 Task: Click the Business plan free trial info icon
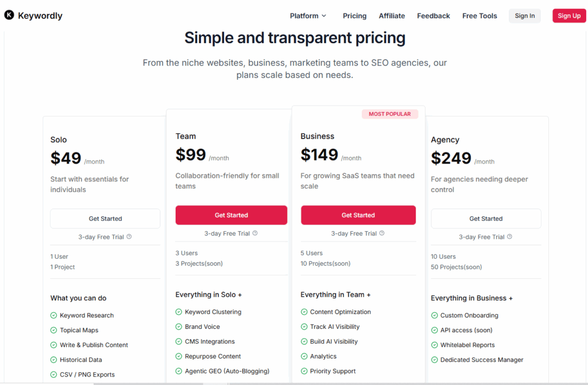(382, 233)
